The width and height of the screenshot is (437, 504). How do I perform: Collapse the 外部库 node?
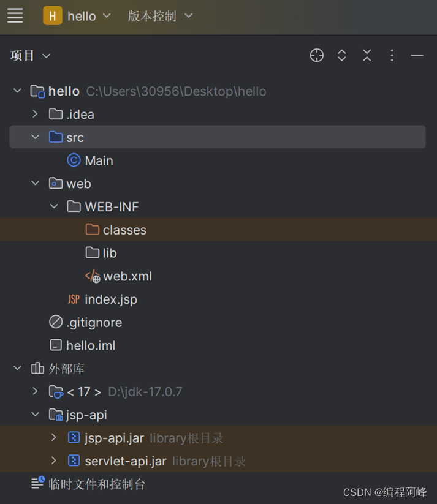[17, 368]
